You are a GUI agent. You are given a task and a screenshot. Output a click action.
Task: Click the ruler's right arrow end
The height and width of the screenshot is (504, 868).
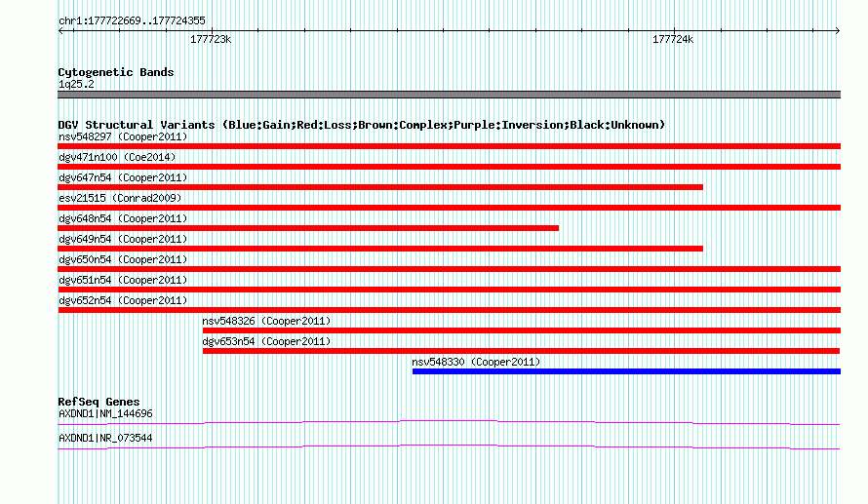838,31
